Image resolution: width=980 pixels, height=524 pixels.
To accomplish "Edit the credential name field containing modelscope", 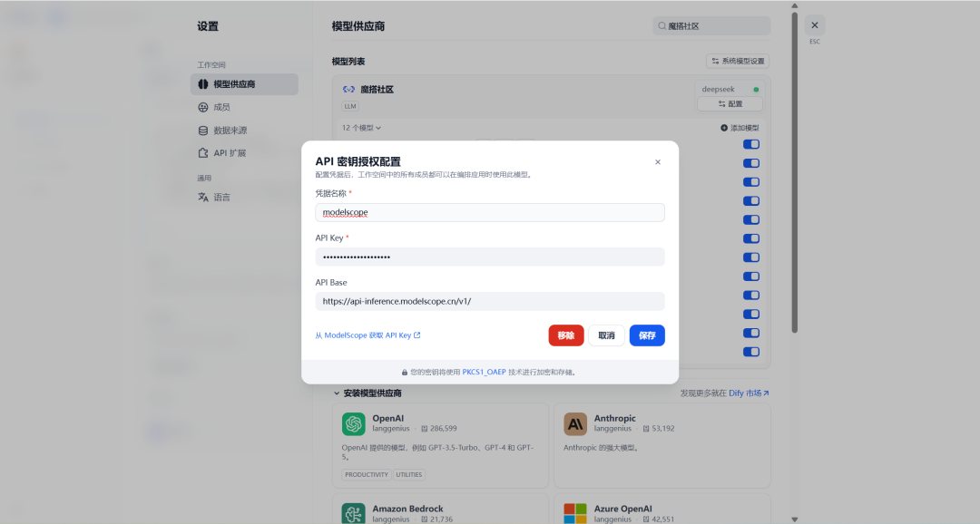I will pyautogui.click(x=489, y=212).
